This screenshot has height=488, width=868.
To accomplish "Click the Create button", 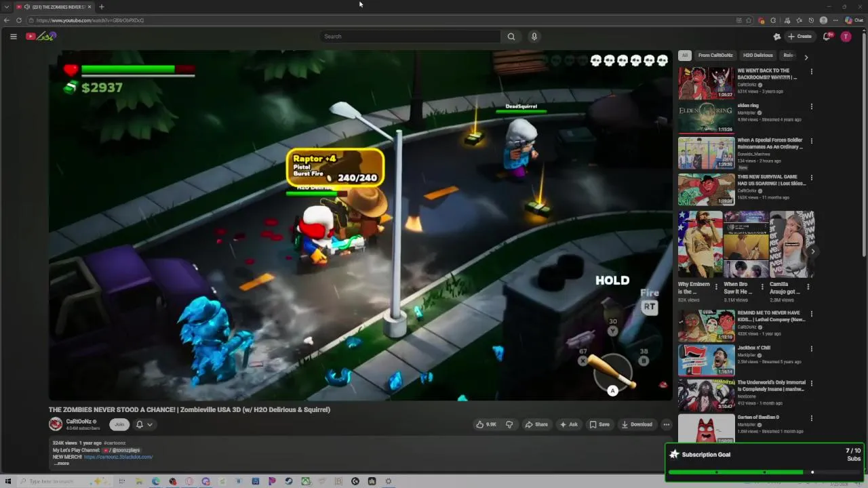I will click(800, 37).
